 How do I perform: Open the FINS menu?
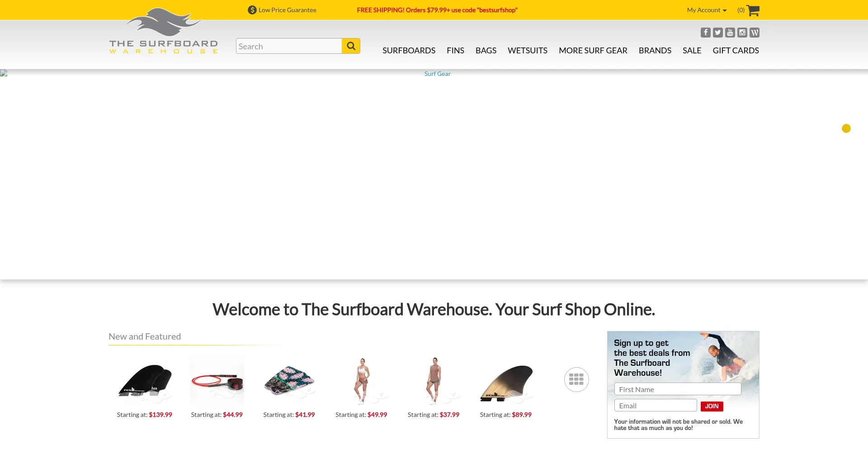[x=455, y=50]
